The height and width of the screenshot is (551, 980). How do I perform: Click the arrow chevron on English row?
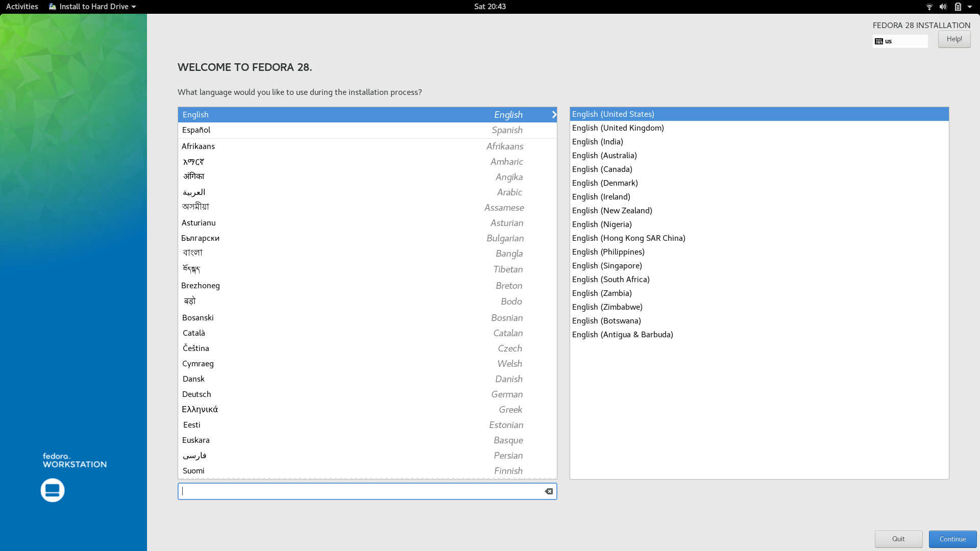point(554,115)
